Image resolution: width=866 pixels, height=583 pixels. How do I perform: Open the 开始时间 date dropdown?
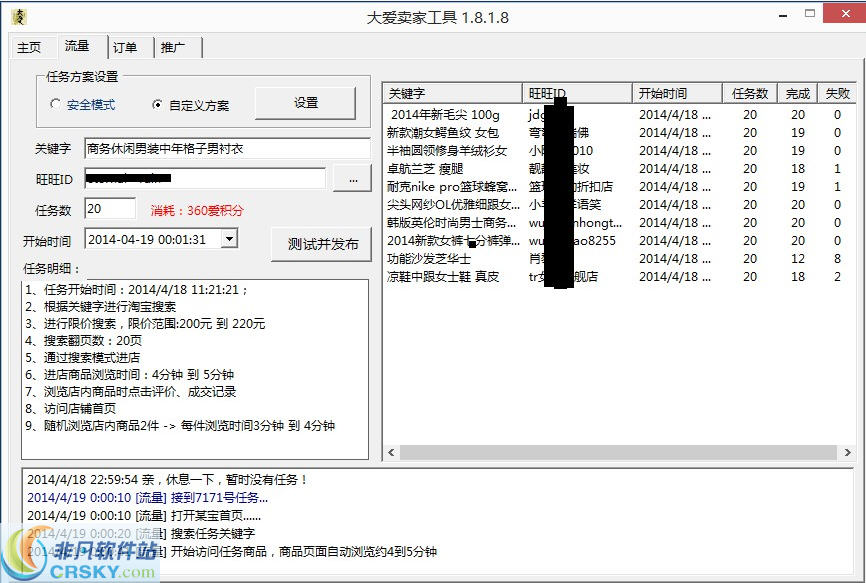click(229, 238)
